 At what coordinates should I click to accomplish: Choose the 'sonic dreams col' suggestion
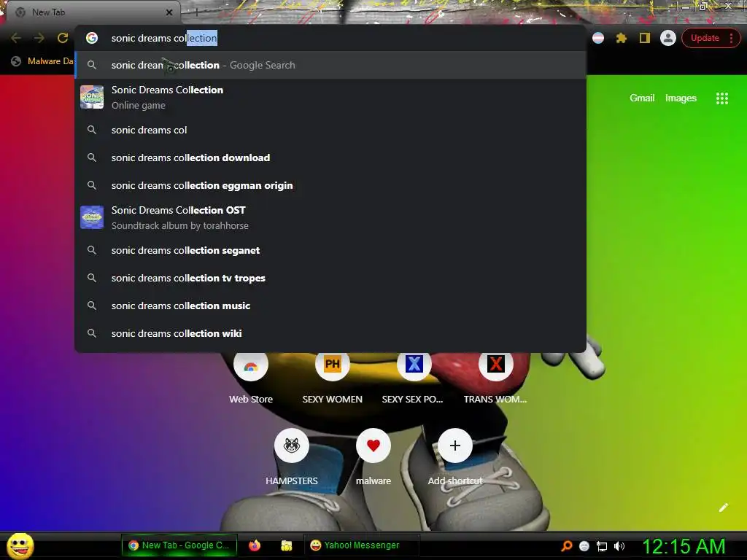pyautogui.click(x=330, y=130)
